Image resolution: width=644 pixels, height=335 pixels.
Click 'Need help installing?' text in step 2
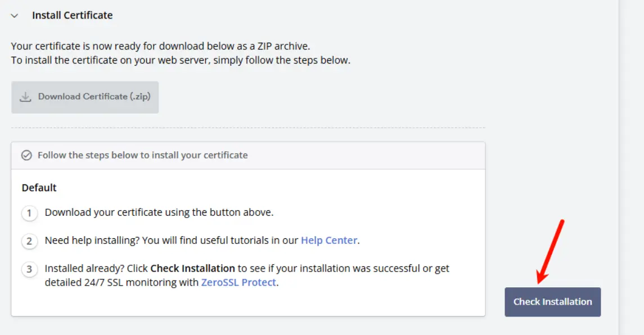92,240
